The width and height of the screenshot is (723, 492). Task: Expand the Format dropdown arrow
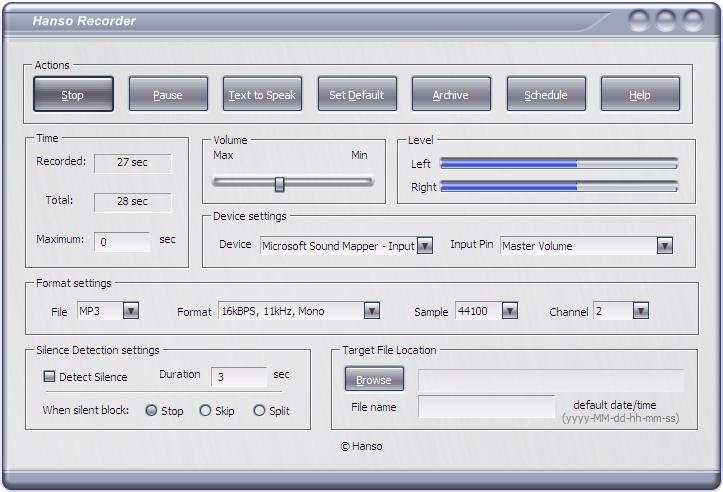click(x=372, y=311)
